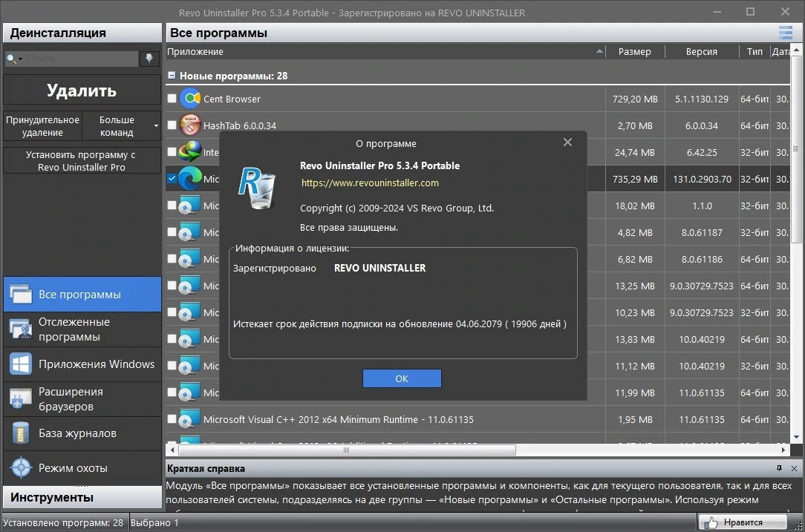
Task: Check the checkbox in 11,99 MB row
Action: pyautogui.click(x=172, y=392)
